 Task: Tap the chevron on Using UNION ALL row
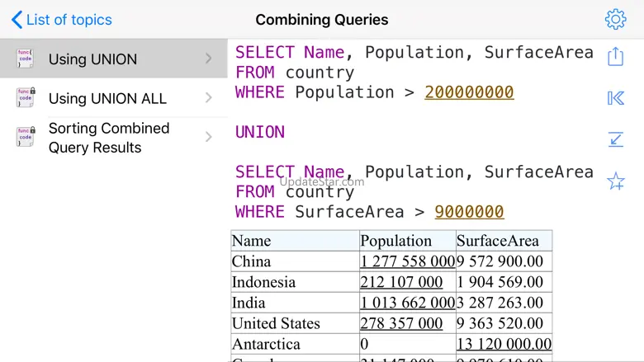tap(209, 97)
